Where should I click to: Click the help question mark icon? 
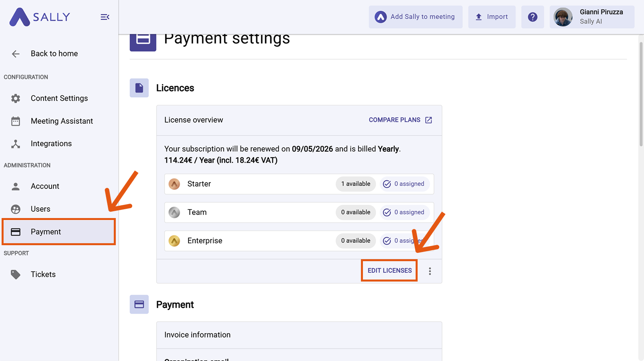click(533, 17)
